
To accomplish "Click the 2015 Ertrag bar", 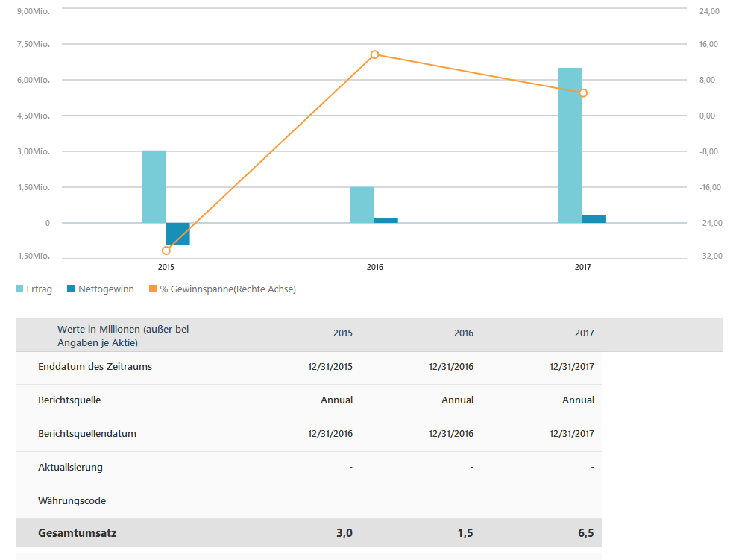I will pos(154,186).
